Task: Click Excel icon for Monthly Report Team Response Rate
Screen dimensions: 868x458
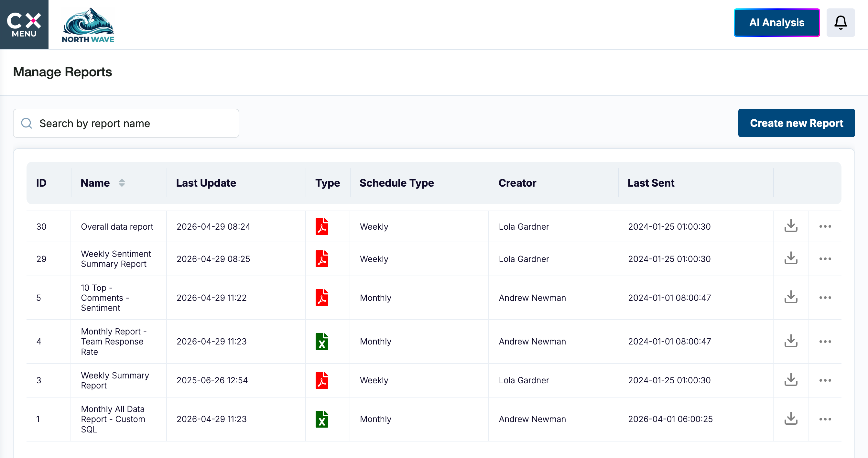Action: pyautogui.click(x=322, y=341)
